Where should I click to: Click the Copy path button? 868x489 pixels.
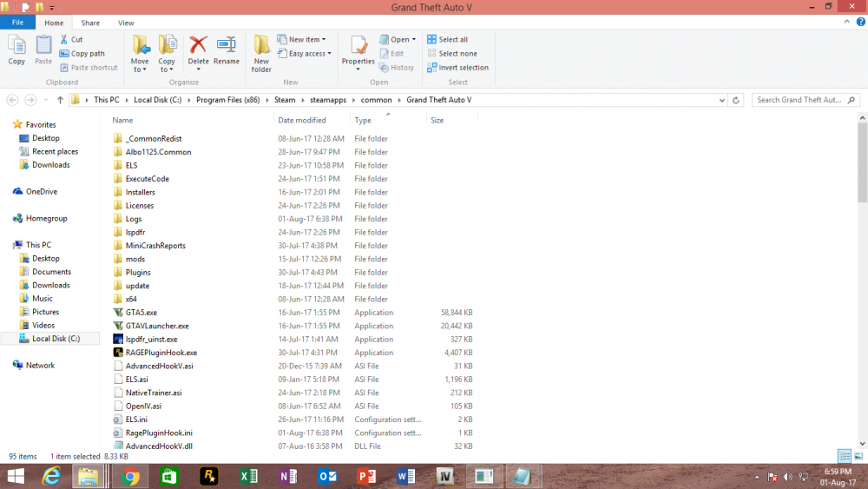coord(82,54)
